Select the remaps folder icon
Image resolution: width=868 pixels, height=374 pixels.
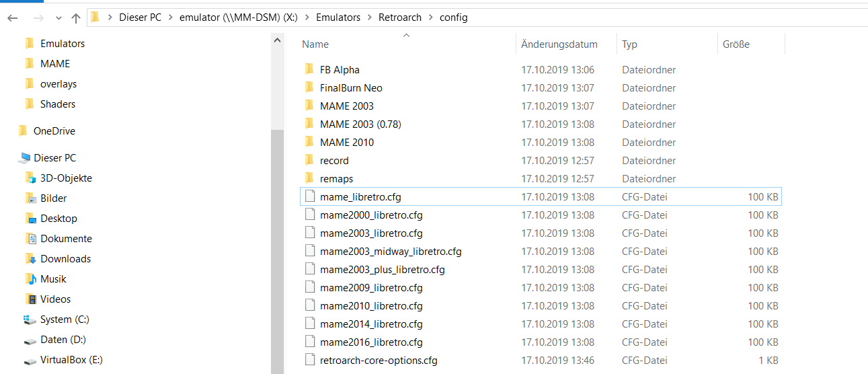pos(309,178)
